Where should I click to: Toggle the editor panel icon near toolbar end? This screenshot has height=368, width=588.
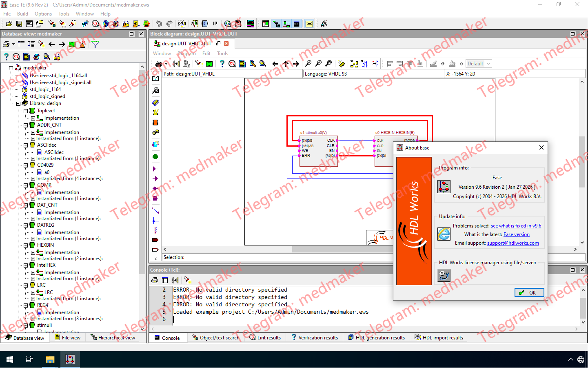click(309, 24)
